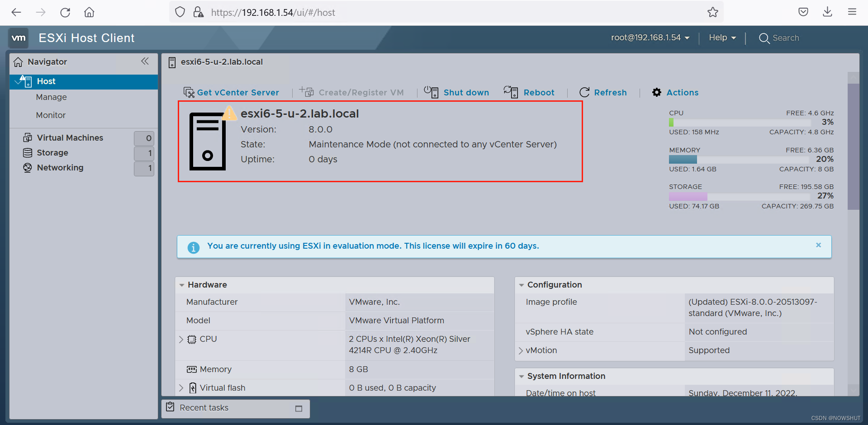Click the vSphere HA state Not configured value
The width and height of the screenshot is (868, 425).
pos(718,332)
